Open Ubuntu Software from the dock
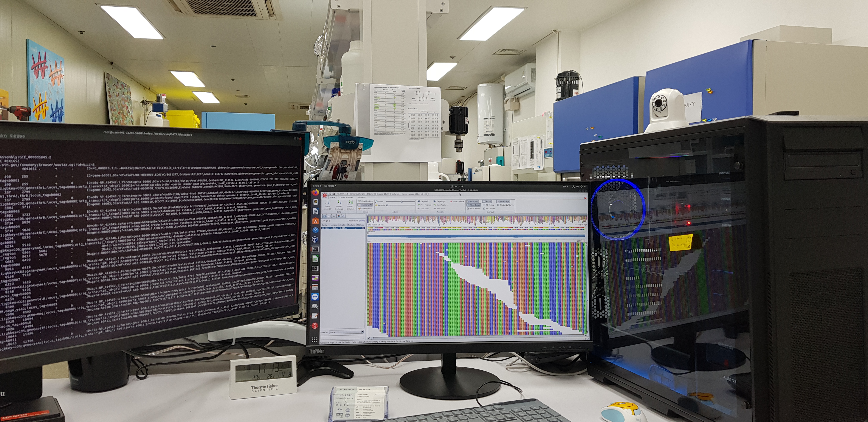Viewport: 868px width, 422px height. click(315, 221)
